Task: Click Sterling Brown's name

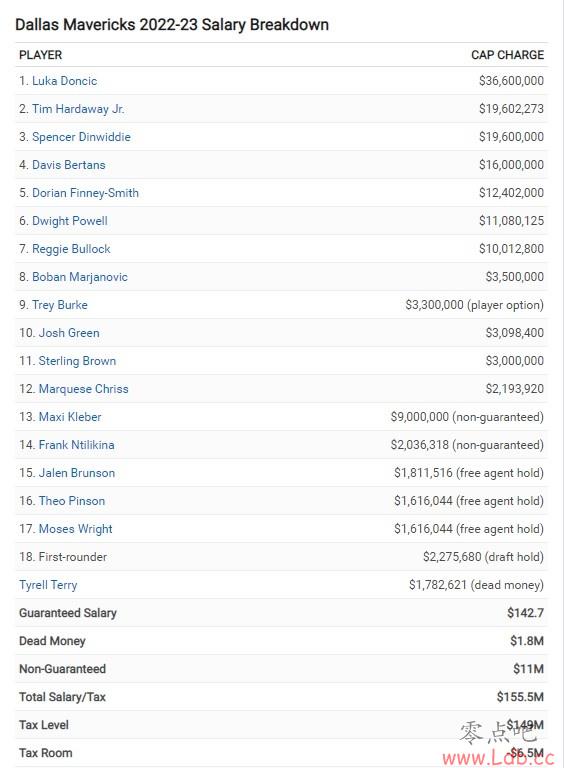Action: pos(77,361)
